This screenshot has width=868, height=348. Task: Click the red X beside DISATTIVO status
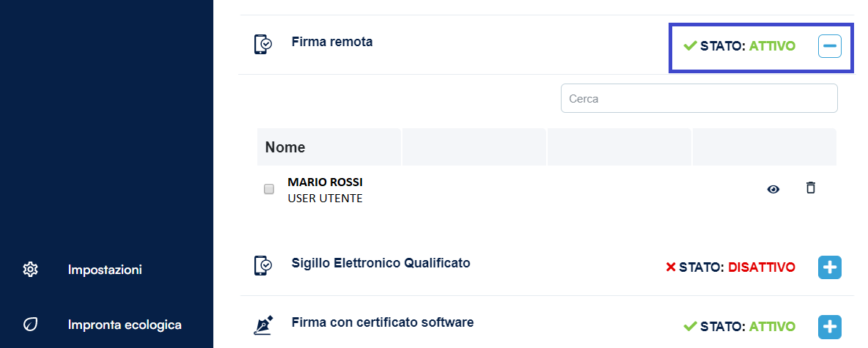point(670,267)
